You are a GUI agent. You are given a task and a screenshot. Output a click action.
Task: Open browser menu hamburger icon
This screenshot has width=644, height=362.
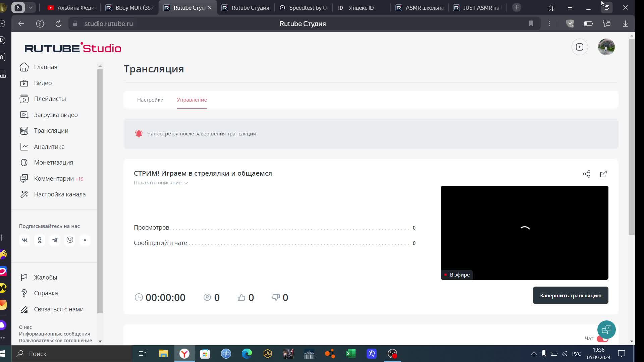point(570,7)
